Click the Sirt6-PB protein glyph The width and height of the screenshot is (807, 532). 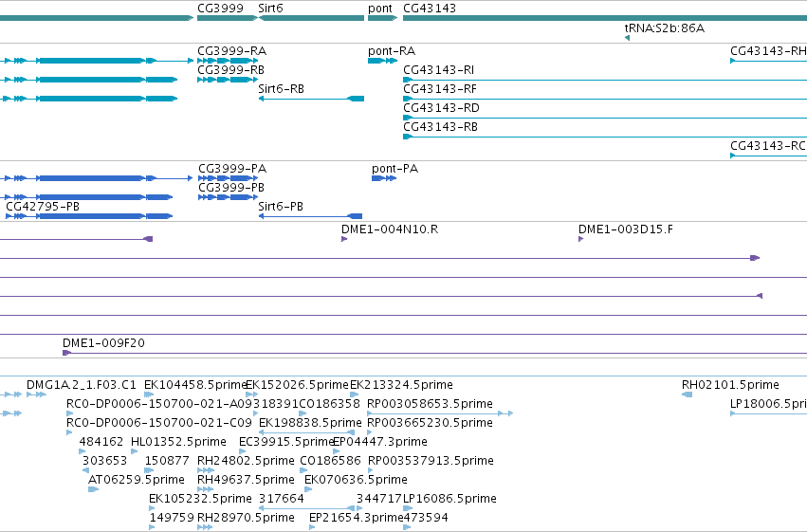pyautogui.click(x=310, y=216)
